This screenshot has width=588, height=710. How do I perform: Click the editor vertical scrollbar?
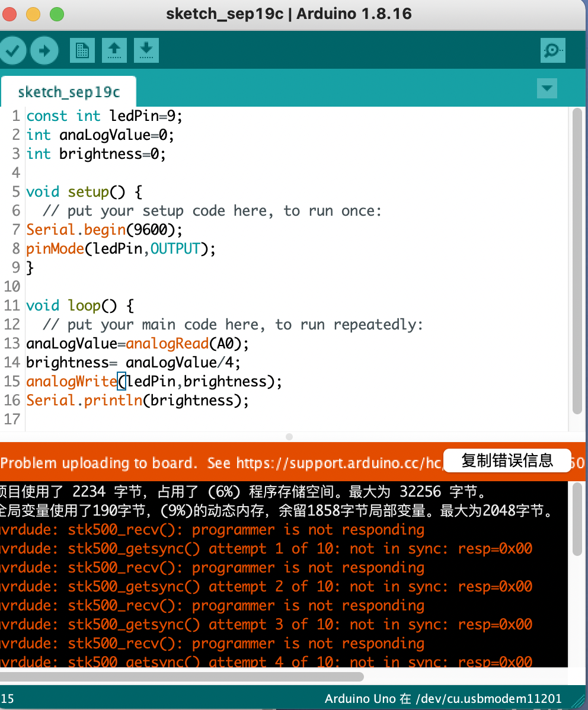(577, 261)
